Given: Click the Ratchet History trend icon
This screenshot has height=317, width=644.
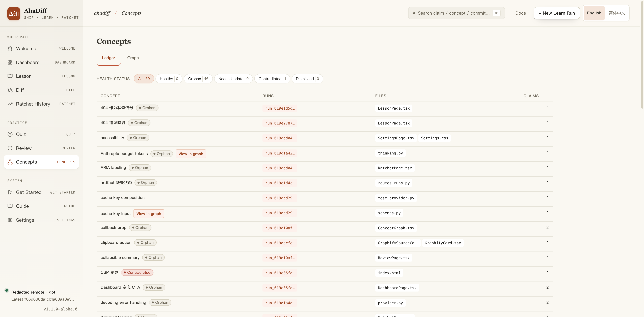Looking at the screenshot, I should pyautogui.click(x=10, y=104).
